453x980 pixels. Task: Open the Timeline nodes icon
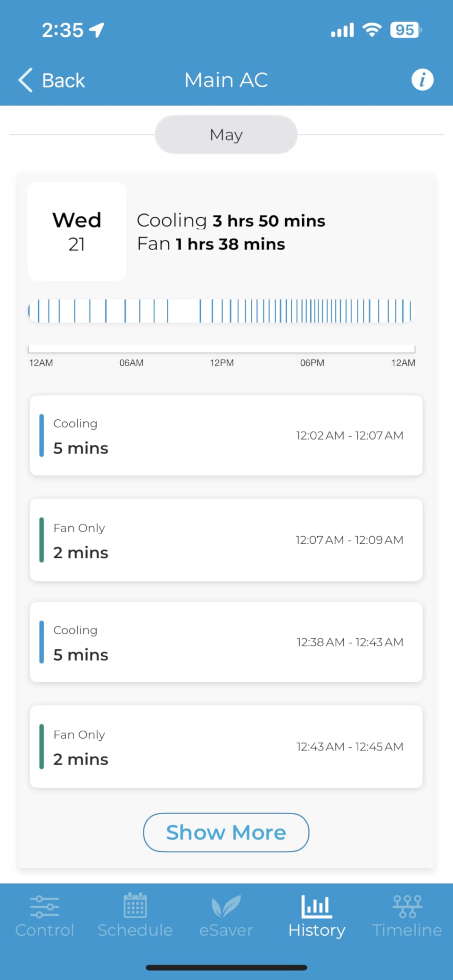pos(407,906)
